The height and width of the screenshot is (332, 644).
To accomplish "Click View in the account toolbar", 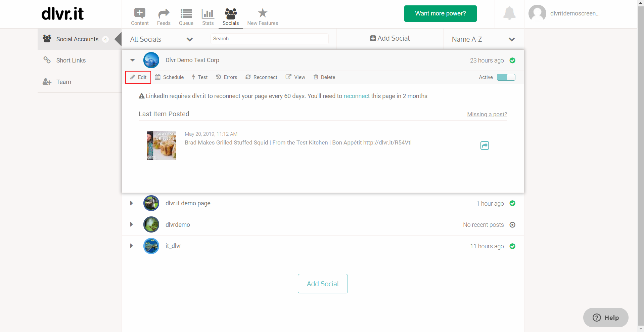I will [x=295, y=77].
